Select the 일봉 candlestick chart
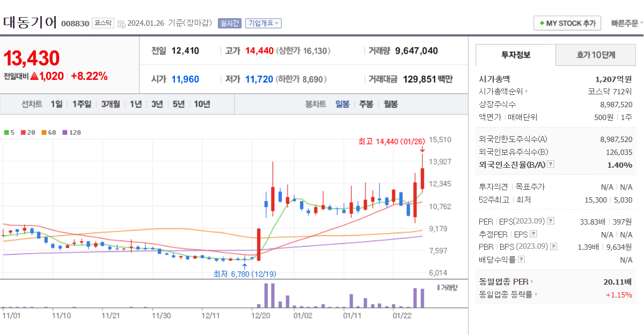 (x=342, y=104)
